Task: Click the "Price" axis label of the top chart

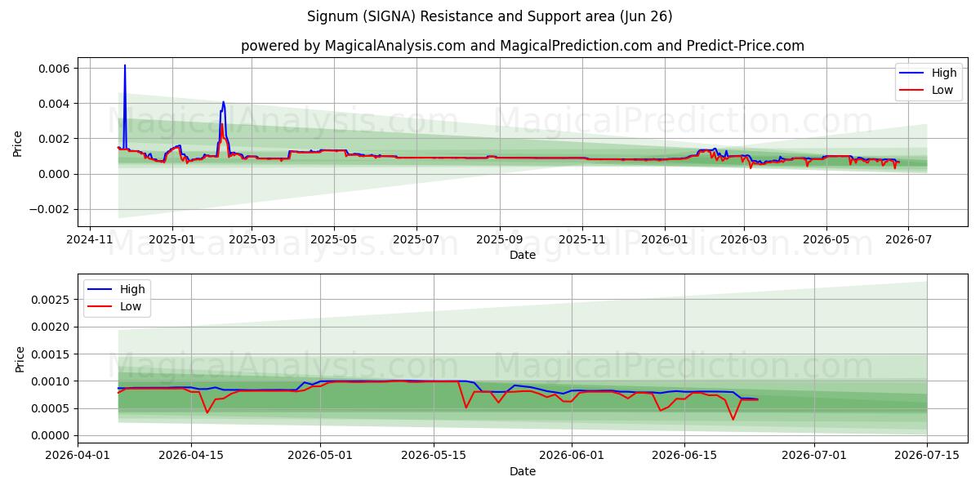Action: 17,143
